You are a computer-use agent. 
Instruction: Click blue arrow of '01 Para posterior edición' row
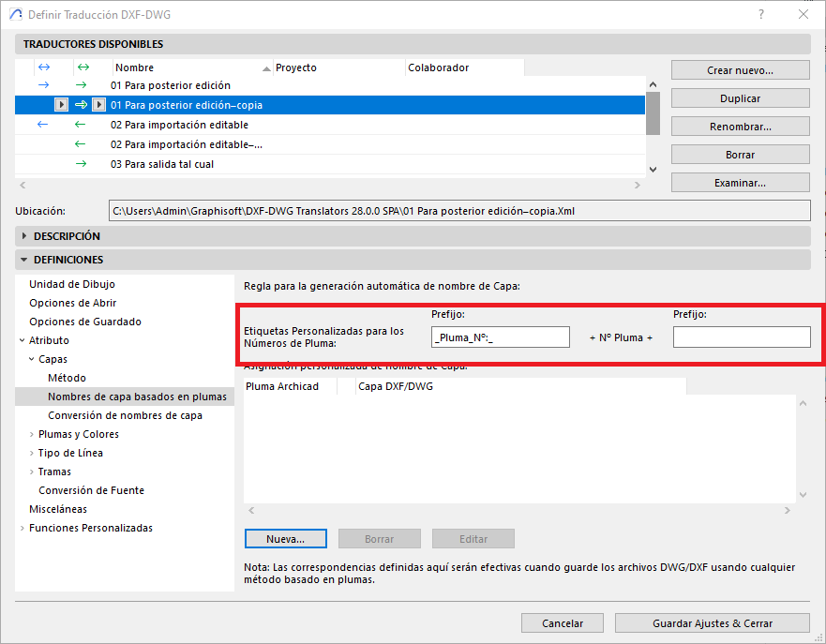click(x=43, y=85)
